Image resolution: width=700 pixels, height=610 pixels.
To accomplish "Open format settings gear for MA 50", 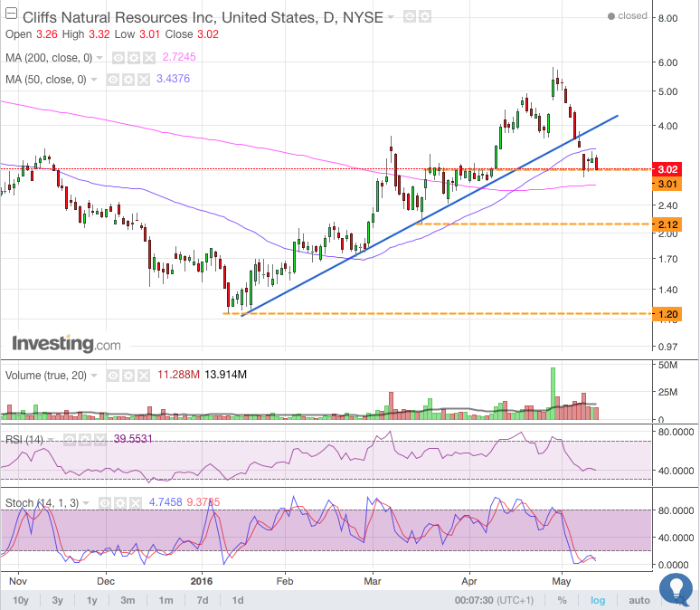I will point(128,80).
